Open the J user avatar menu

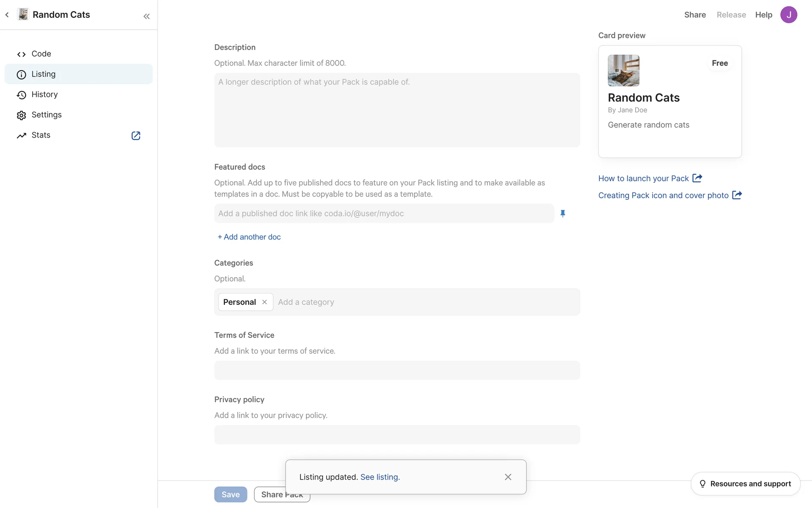point(788,15)
